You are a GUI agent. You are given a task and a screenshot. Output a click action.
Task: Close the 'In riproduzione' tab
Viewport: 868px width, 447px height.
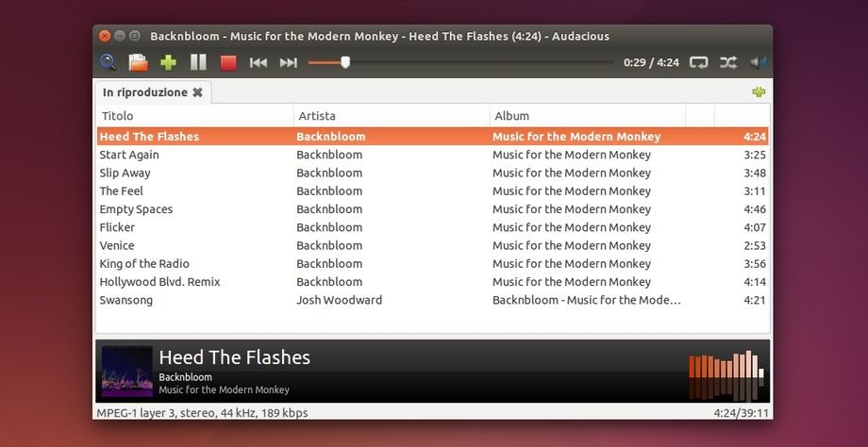(197, 92)
